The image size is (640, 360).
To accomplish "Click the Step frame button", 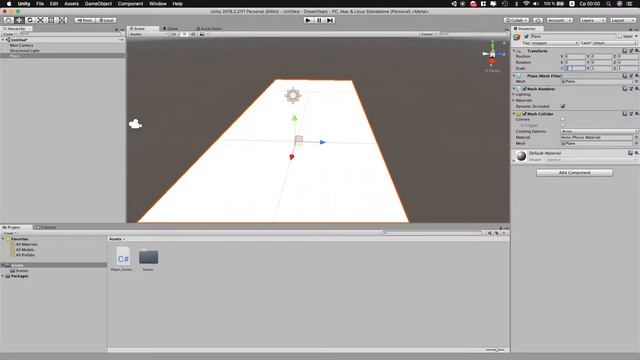I will (330, 20).
